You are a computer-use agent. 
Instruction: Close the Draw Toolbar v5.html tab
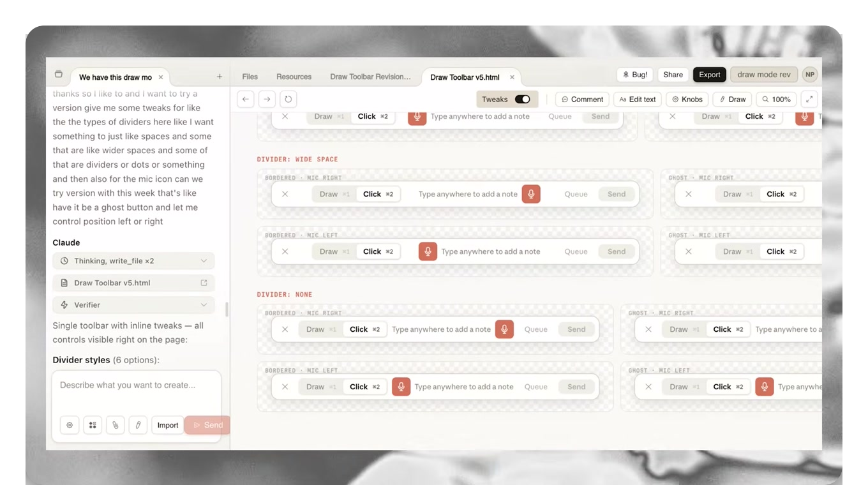click(x=512, y=77)
